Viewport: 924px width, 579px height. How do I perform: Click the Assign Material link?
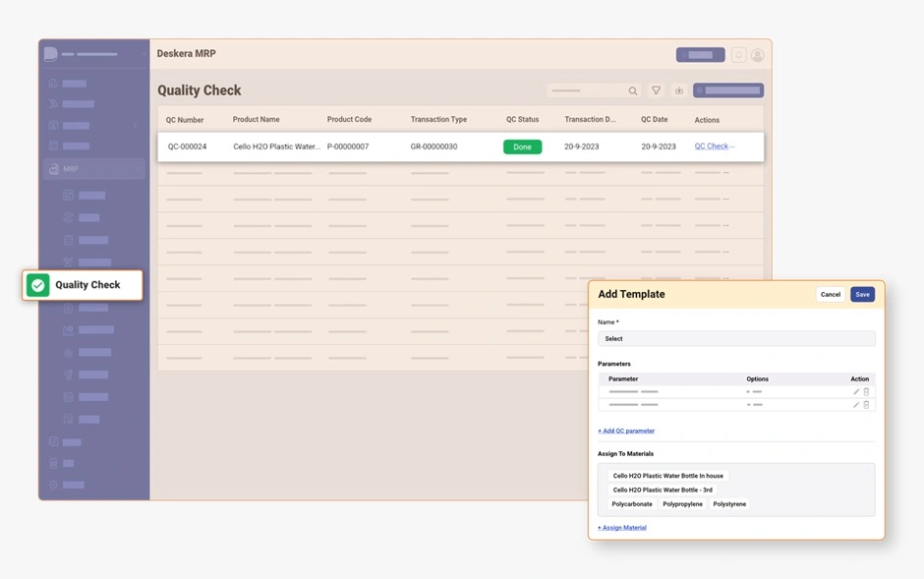pyautogui.click(x=622, y=528)
